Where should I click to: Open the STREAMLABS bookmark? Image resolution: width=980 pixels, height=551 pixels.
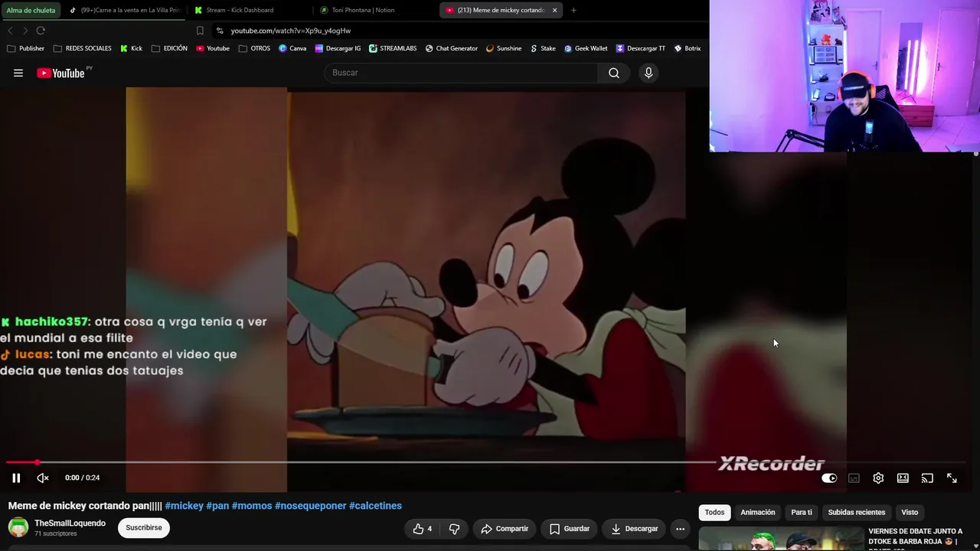tap(393, 48)
